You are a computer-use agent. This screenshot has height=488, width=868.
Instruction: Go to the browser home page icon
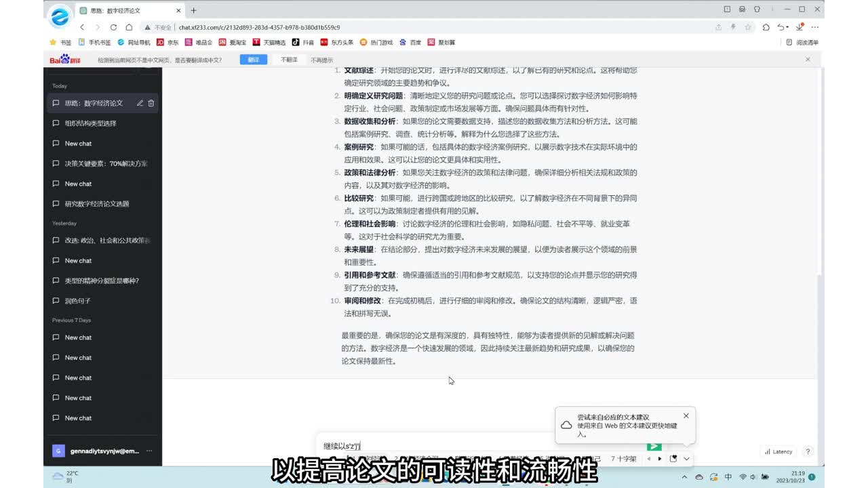click(129, 27)
